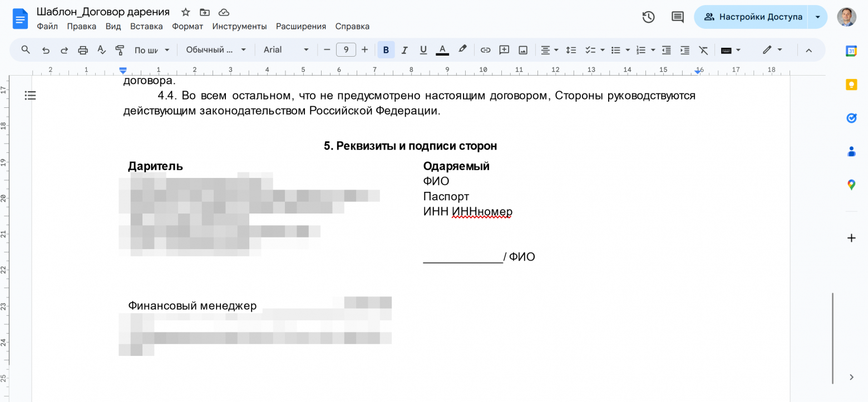Collapse the toolbar menus with chevron
868x402 pixels.
808,50
